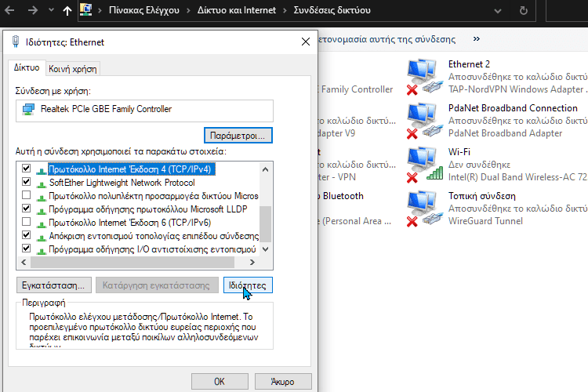Open the recent locations dropdown arrow
The height and width of the screenshot is (392, 588).
(x=51, y=10)
